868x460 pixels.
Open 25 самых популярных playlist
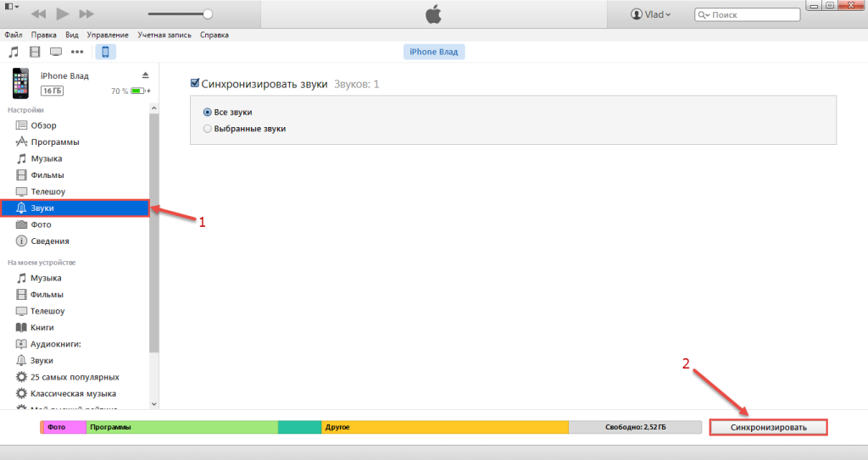pyautogui.click(x=75, y=378)
